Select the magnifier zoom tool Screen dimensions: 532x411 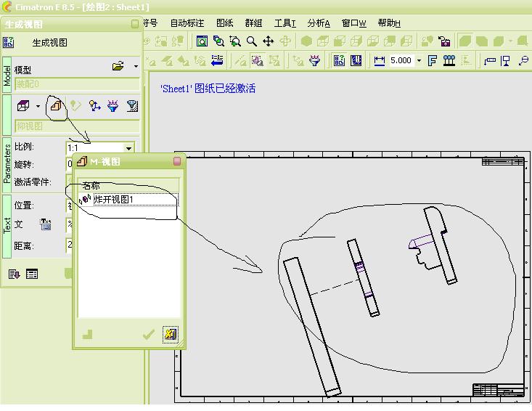pyautogui.click(x=251, y=41)
